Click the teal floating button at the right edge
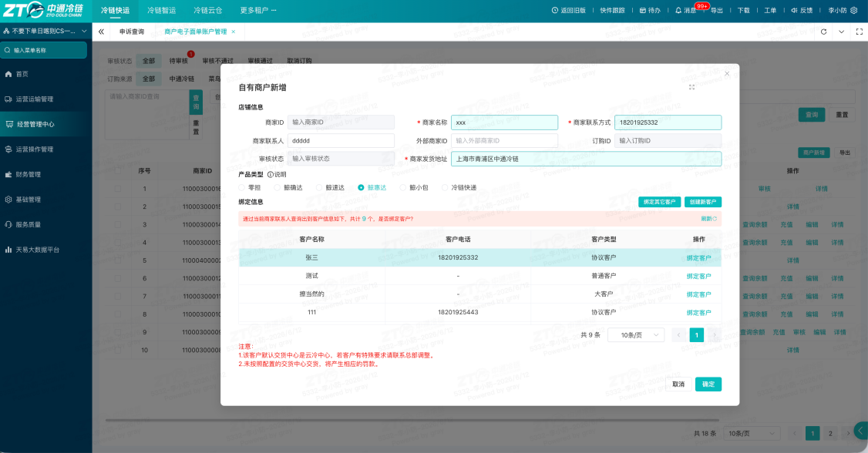Viewport: 868px width, 453px height. tap(861, 430)
